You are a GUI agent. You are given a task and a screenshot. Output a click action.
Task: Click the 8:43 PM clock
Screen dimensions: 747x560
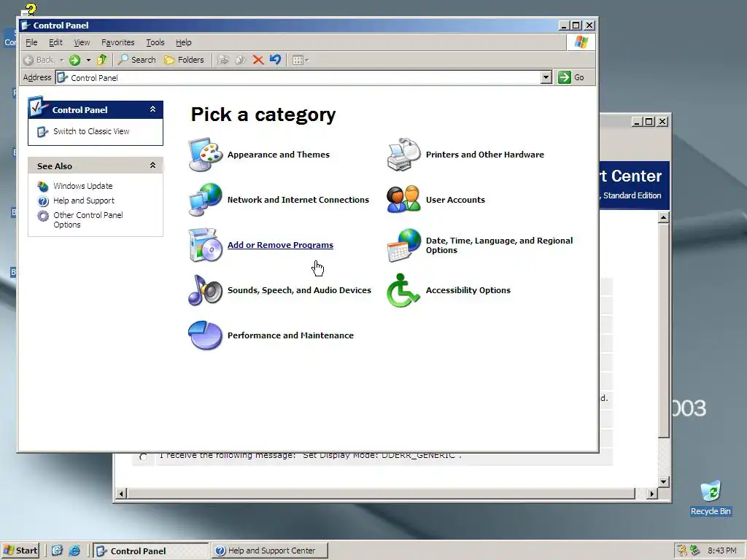point(721,551)
